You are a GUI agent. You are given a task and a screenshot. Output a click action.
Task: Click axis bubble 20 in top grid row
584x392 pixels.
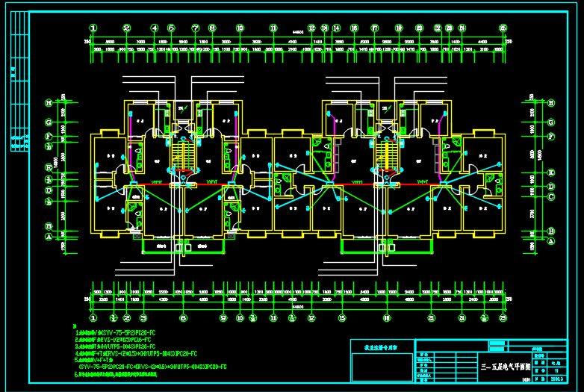[420, 28]
